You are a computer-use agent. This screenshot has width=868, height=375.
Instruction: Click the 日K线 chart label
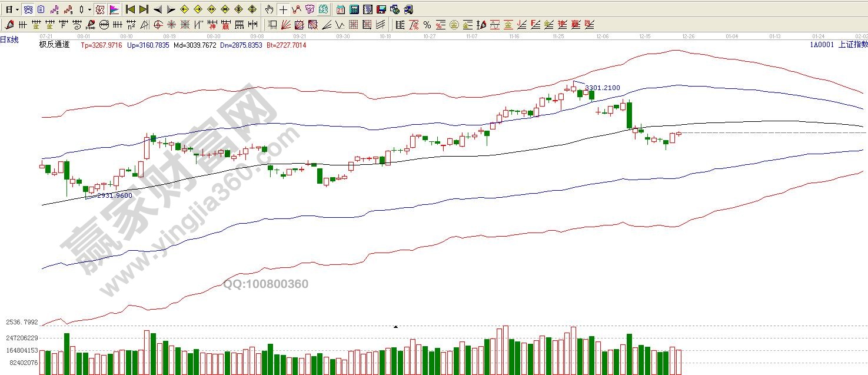[9, 39]
